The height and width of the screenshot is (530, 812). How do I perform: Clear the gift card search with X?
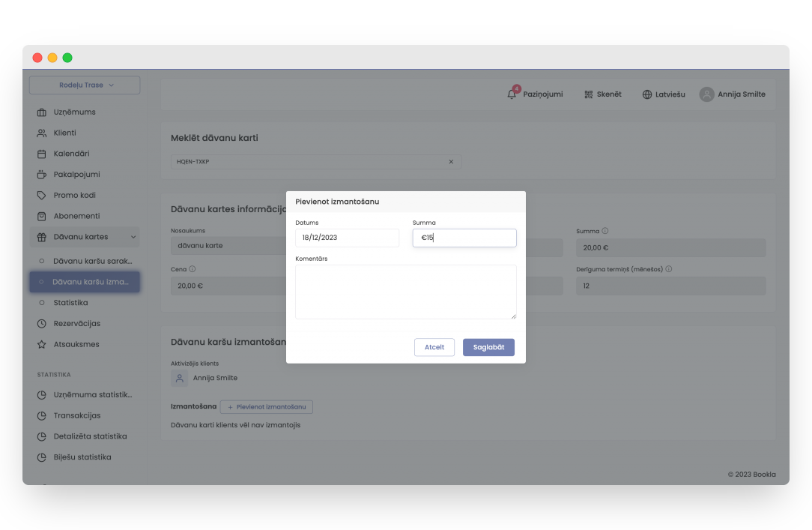tap(451, 161)
